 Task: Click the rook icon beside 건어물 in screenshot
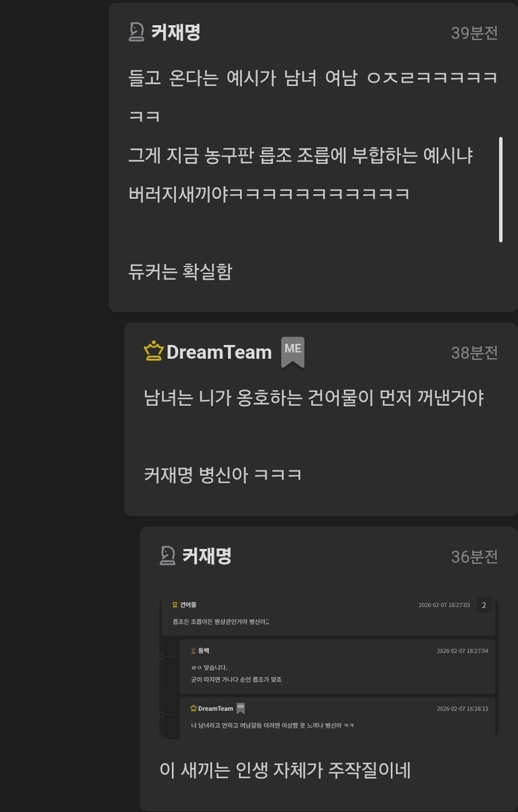[175, 605]
